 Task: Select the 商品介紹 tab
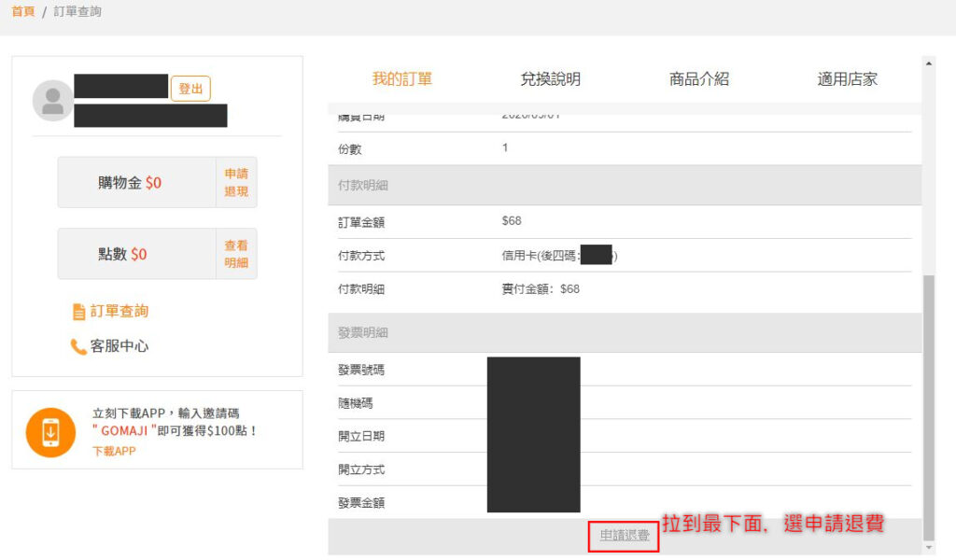pyautogui.click(x=698, y=79)
